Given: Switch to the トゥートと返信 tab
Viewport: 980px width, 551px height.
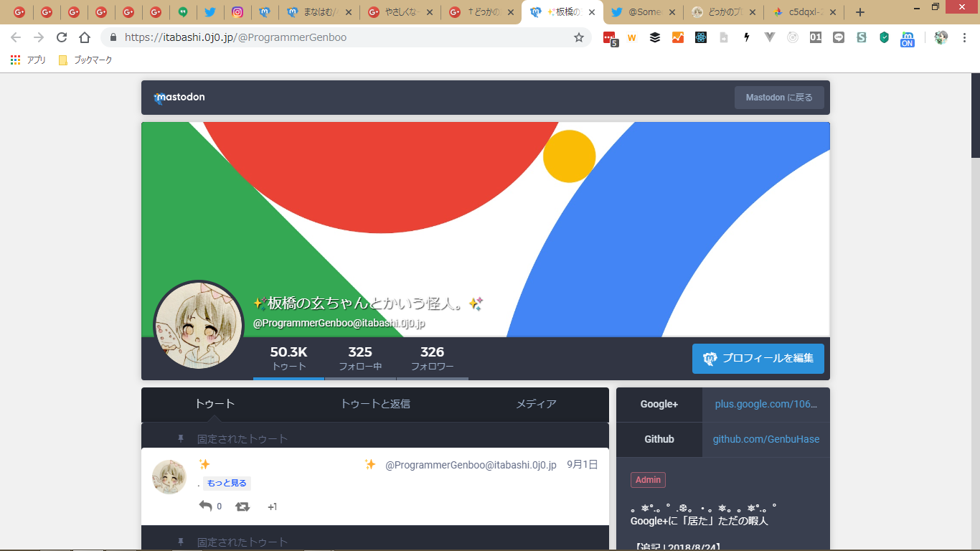Looking at the screenshot, I should point(375,404).
